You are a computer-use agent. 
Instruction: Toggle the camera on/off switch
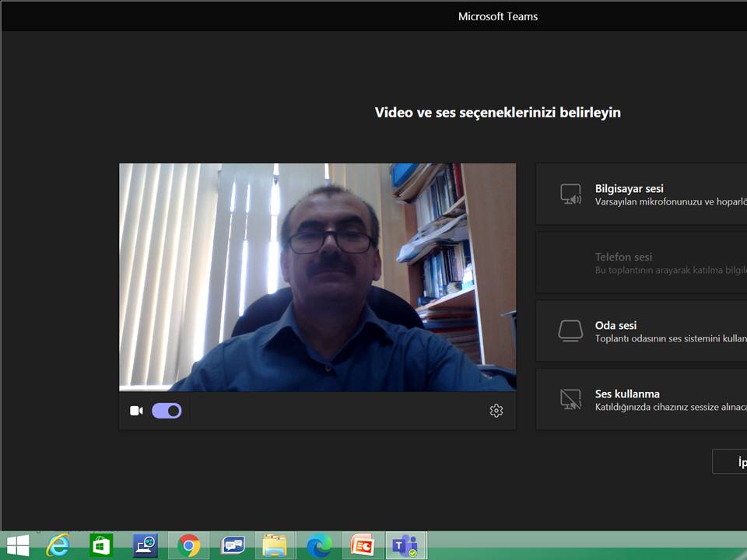[167, 411]
